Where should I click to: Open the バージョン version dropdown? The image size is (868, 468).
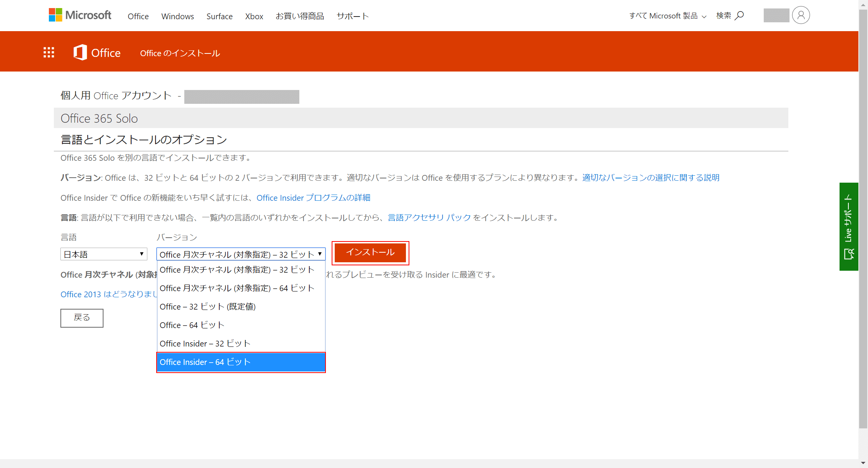pos(240,254)
